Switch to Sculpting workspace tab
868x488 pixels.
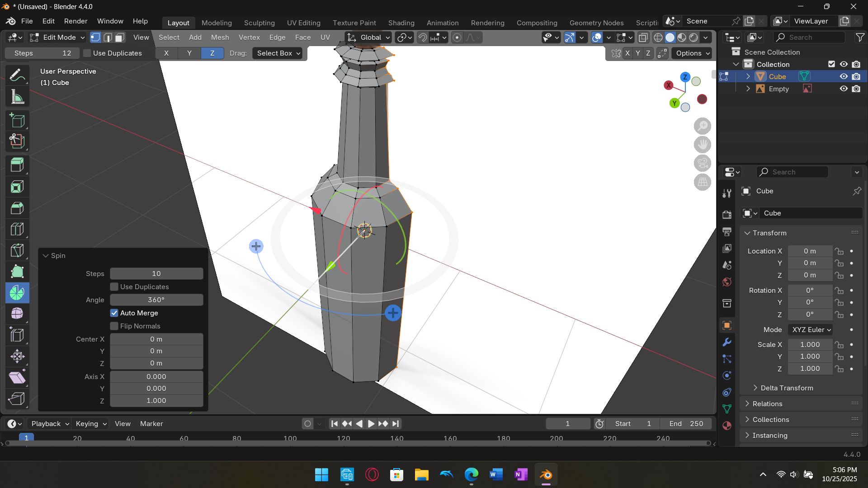click(259, 23)
